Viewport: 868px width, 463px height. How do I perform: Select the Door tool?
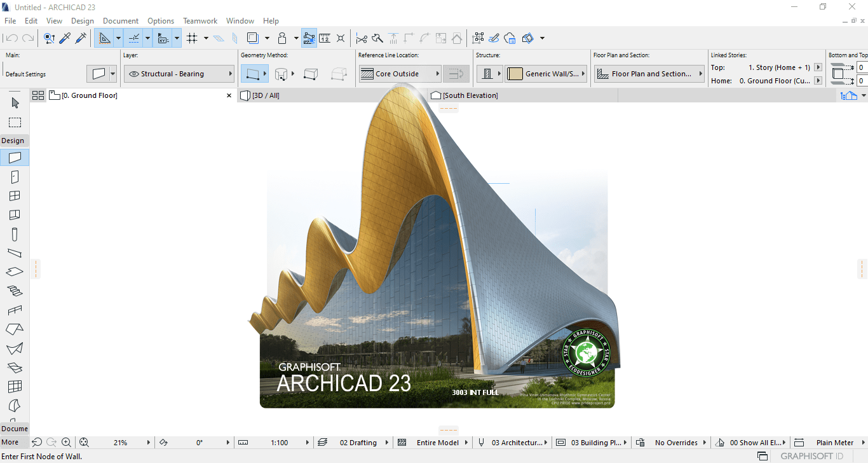15,177
